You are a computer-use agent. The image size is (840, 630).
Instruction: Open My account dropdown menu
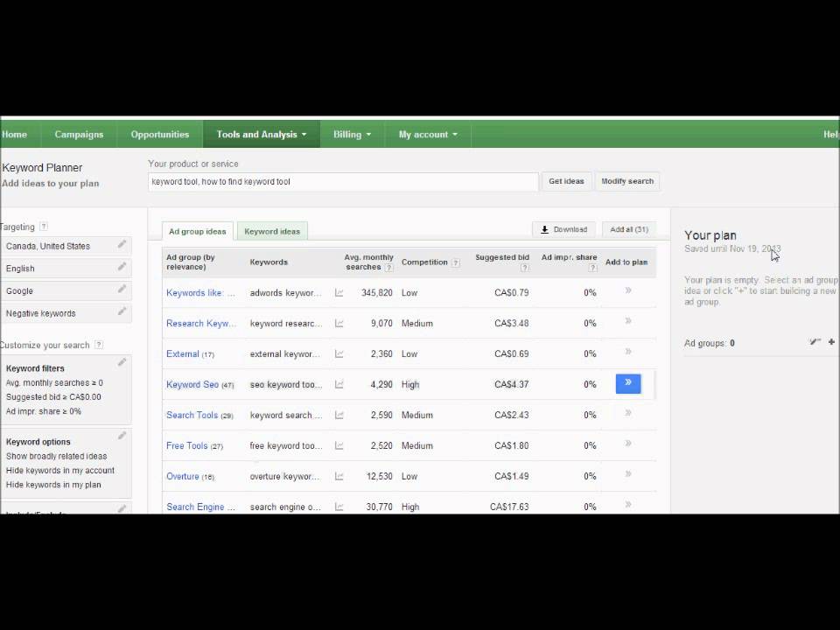click(x=428, y=134)
